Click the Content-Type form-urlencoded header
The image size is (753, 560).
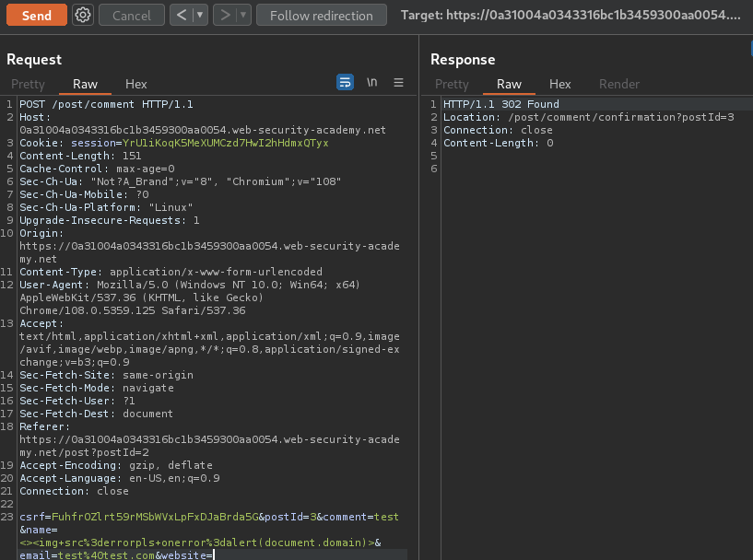(171, 272)
